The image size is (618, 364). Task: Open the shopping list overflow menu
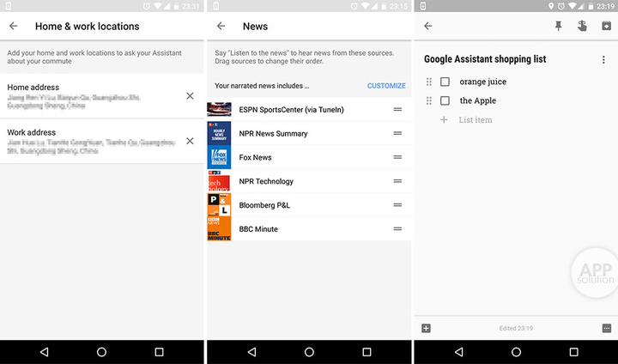603,59
